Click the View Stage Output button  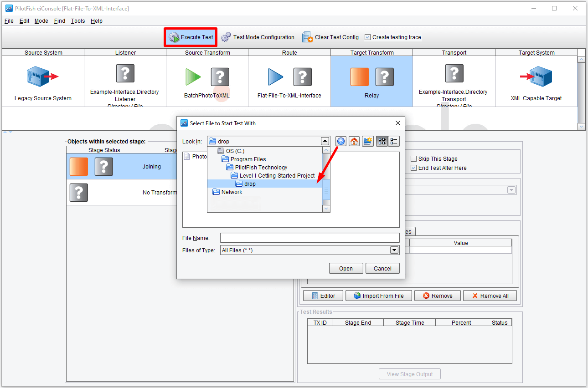pos(410,374)
